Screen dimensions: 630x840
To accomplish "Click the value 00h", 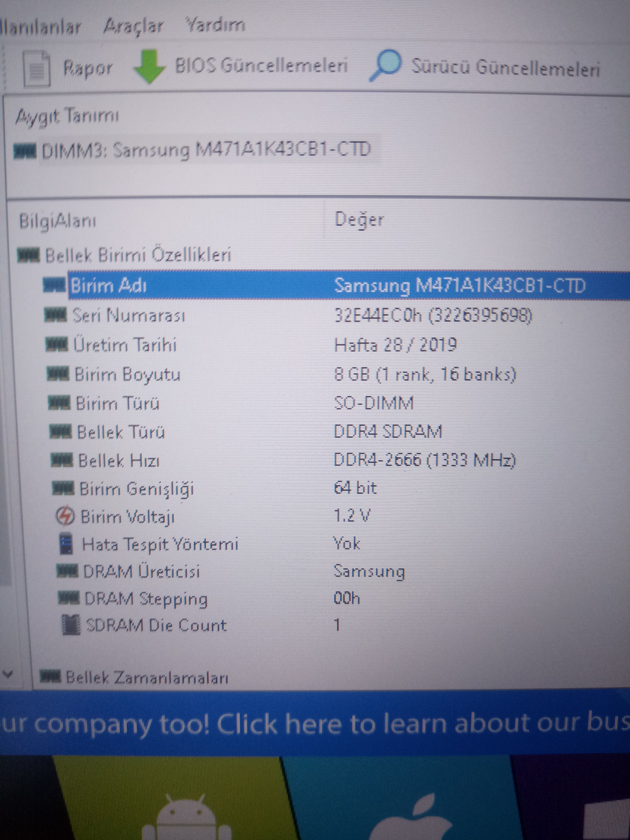I will pyautogui.click(x=347, y=598).
